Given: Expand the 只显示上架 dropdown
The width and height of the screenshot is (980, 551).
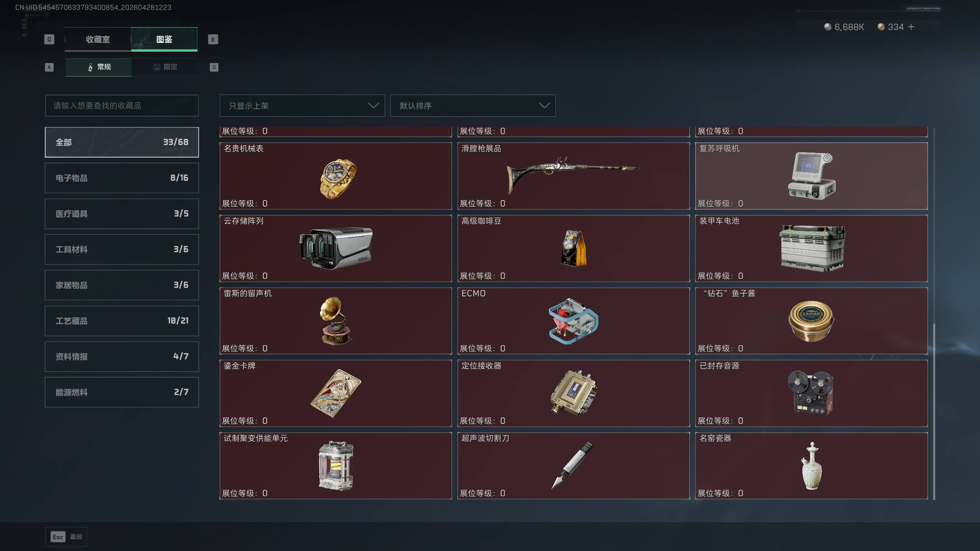Looking at the screenshot, I should (x=302, y=106).
